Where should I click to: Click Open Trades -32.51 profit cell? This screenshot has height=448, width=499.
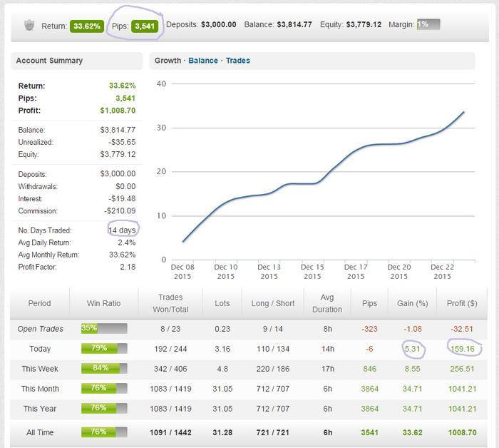(x=462, y=329)
